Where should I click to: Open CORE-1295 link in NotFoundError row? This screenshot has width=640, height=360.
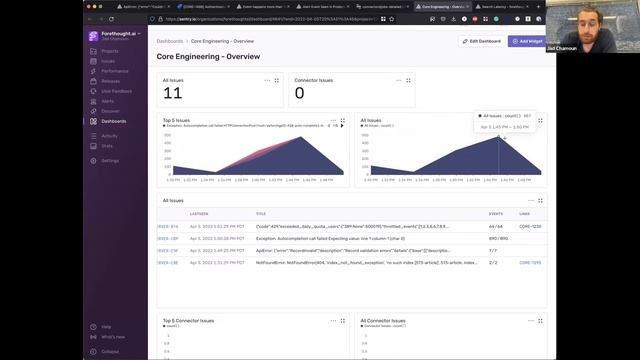coord(530,263)
